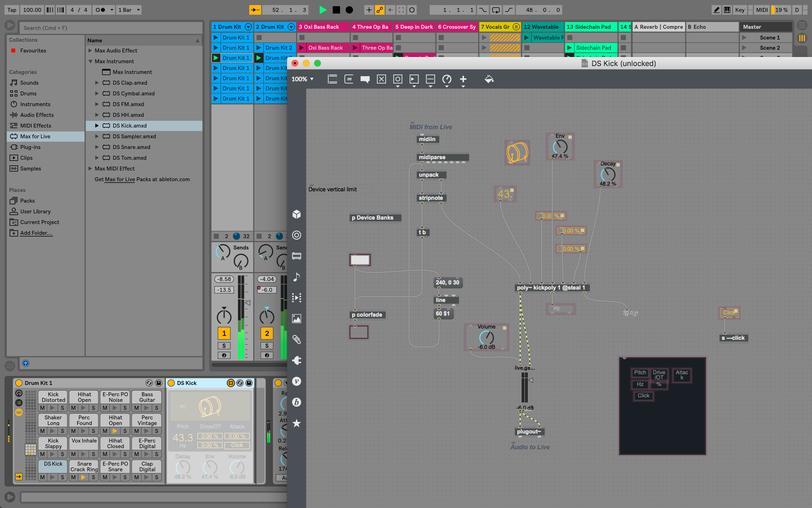
Task: Select Snare Crack Ring drum pad
Action: coord(84,467)
